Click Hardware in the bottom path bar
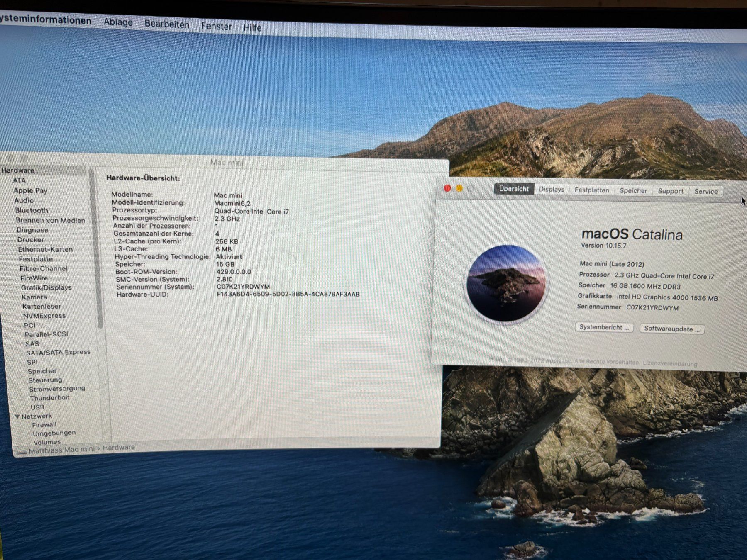This screenshot has width=747, height=560. pyautogui.click(x=119, y=448)
